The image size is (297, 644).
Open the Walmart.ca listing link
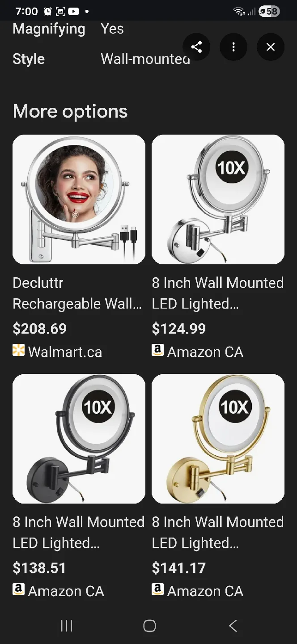pyautogui.click(x=57, y=352)
